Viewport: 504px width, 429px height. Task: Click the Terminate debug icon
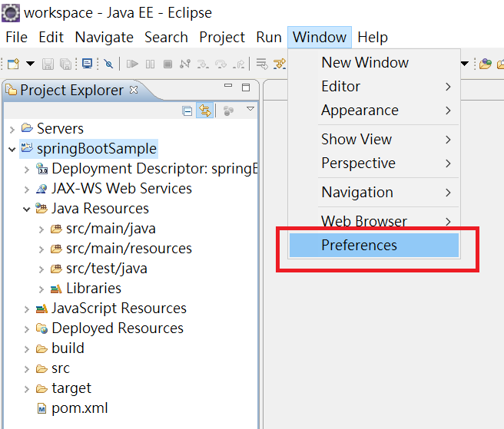tap(167, 64)
